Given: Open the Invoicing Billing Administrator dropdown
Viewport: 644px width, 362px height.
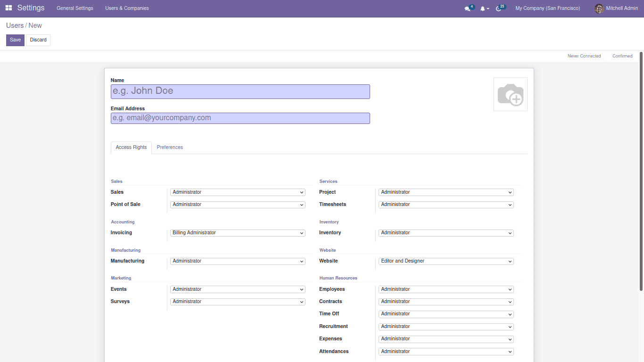Looking at the screenshot, I should [x=238, y=233].
